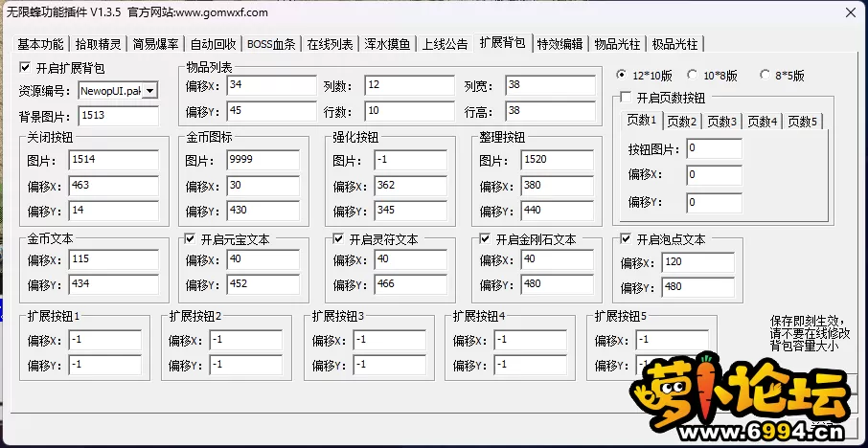
Task: Click the 金币图标 偏移Y field 430
Action: (x=263, y=211)
